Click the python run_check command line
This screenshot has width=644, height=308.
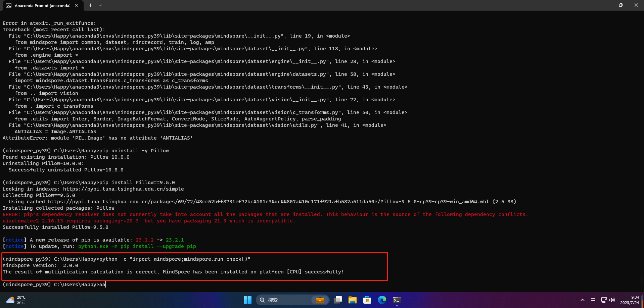pos(127,259)
